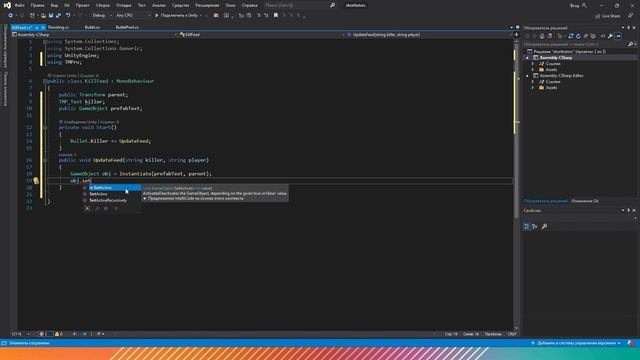The image size is (640, 360).
Task: Collapse the Assembly-CSharp project node
Action: click(527, 58)
